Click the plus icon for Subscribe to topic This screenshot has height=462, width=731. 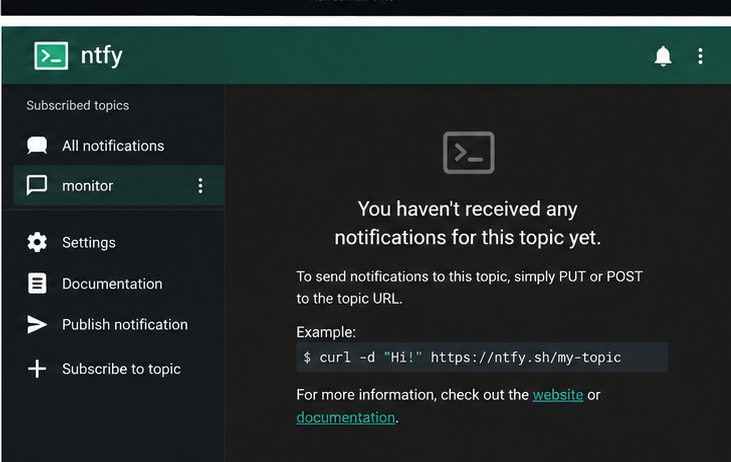coord(37,369)
